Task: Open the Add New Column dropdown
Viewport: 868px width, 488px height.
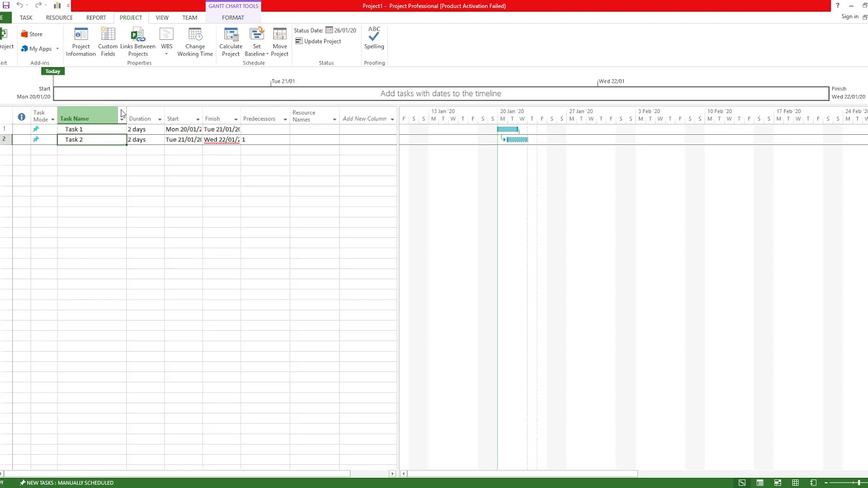Action: (x=392, y=120)
